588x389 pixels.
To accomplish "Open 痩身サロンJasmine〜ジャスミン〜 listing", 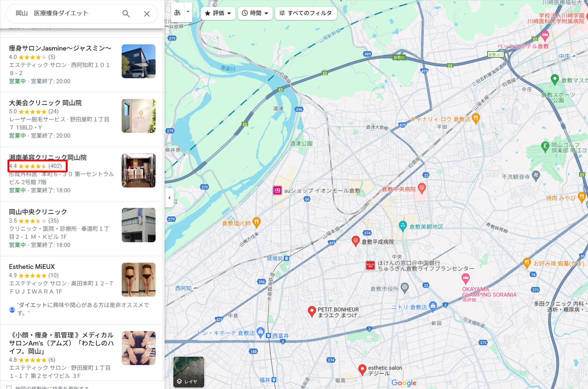I will point(81,65).
